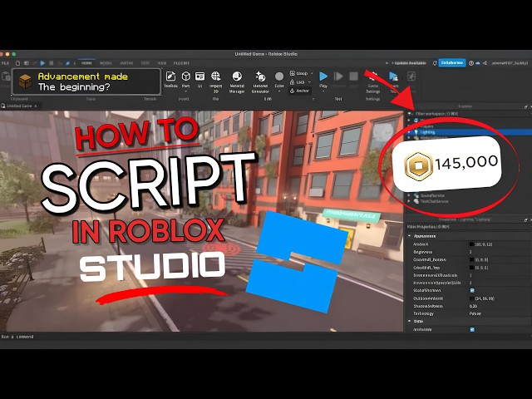532x399 pixels.
Task: Open the Play button dropdown arrow
Action: [323, 91]
